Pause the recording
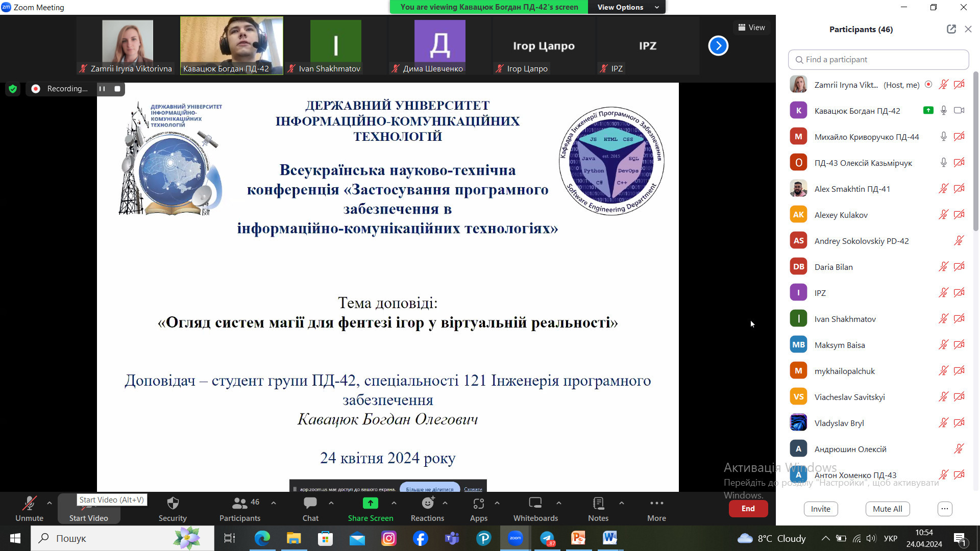The image size is (980, 551). point(102,89)
